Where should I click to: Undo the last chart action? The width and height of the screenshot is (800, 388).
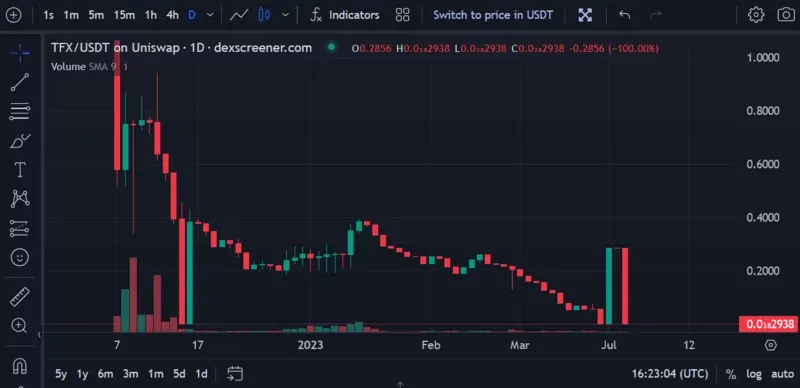pos(624,15)
